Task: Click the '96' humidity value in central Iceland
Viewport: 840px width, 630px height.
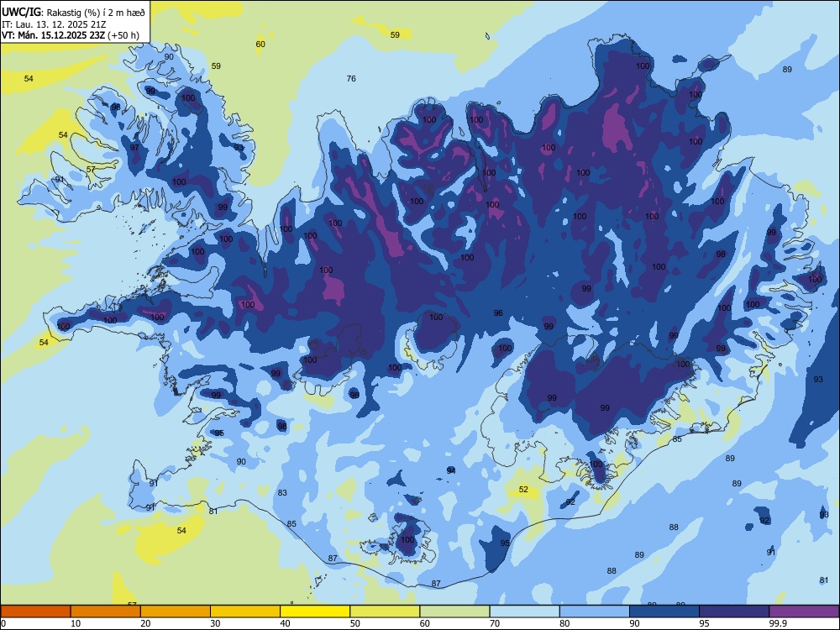Action: 498,312
